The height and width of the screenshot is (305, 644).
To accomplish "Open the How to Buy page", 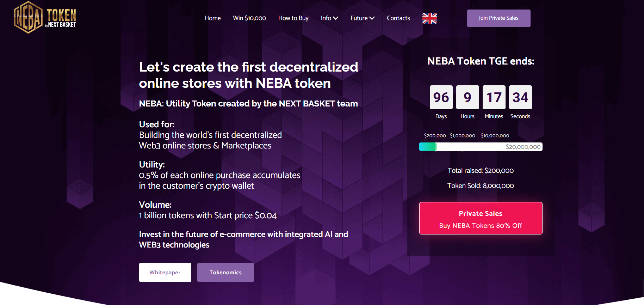I will pyautogui.click(x=293, y=18).
